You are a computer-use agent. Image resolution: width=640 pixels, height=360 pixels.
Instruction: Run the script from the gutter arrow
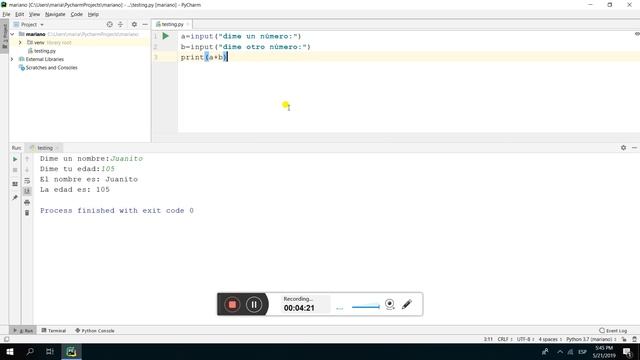pos(165,36)
